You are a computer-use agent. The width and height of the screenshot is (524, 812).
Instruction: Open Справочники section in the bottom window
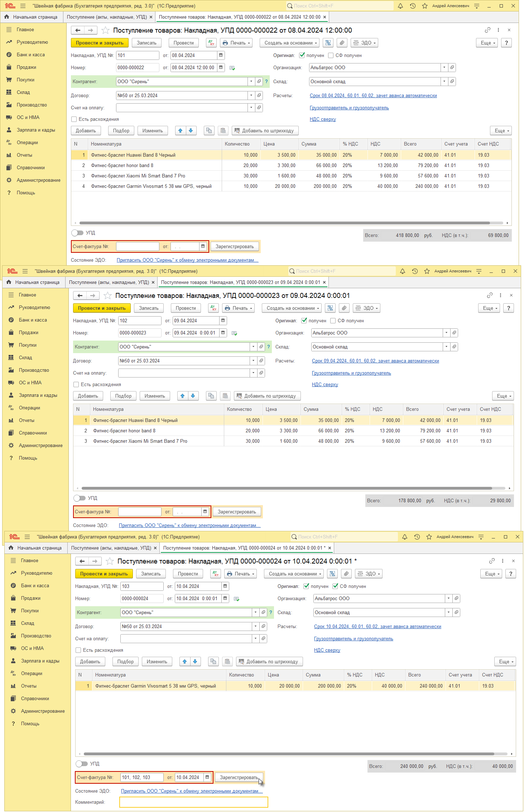coord(35,698)
